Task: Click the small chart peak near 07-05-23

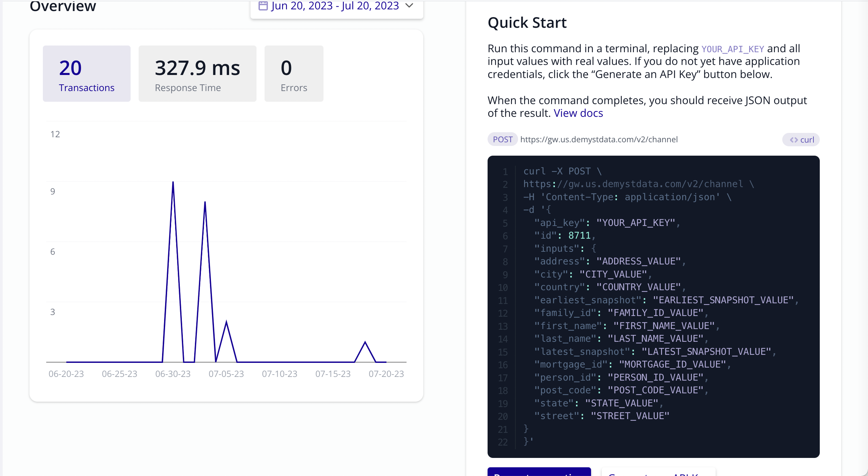Action: coord(226,322)
